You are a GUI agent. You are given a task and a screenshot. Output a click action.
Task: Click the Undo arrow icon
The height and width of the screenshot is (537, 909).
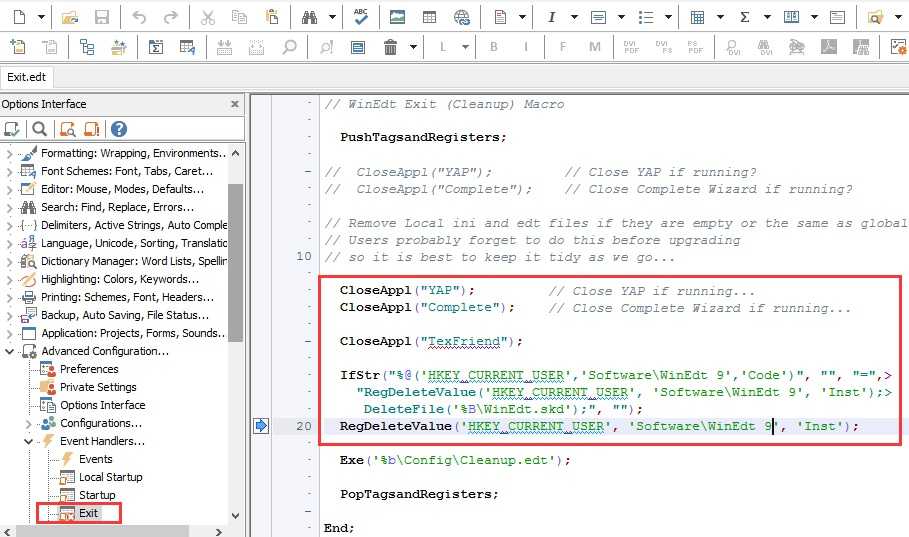(139, 17)
